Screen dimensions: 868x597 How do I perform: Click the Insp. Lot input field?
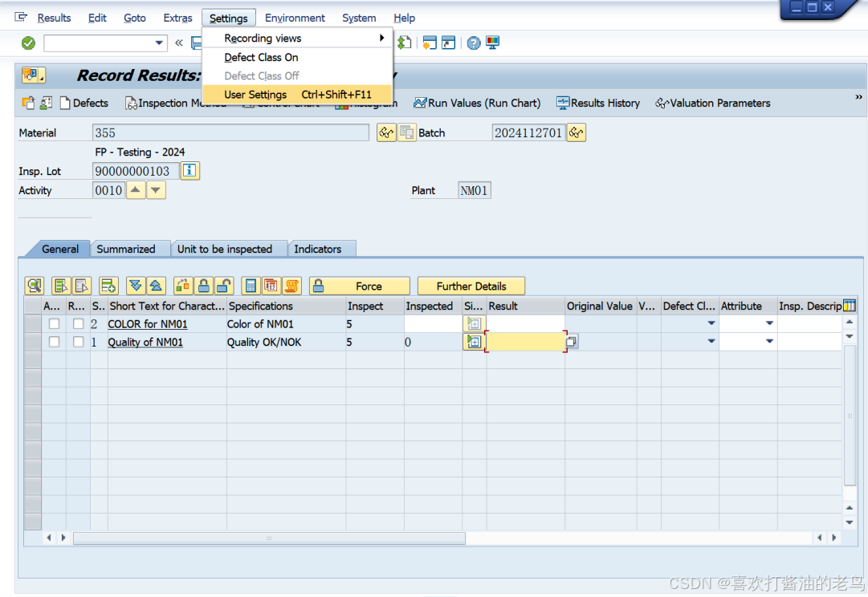[x=136, y=171]
